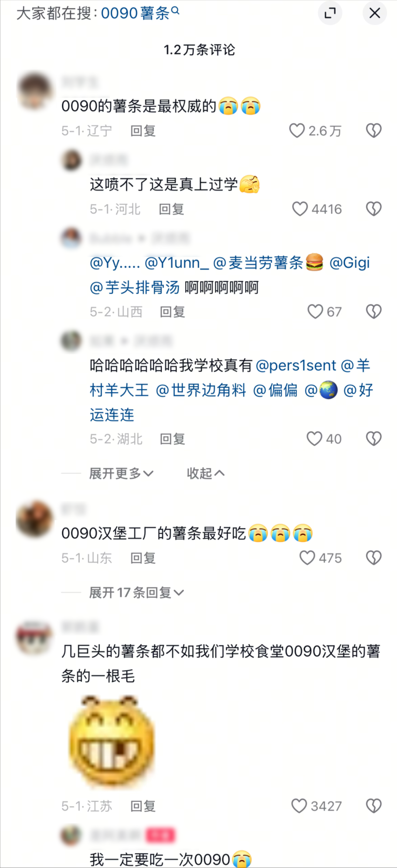Screen dimensions: 397x868
Task: Dislike the 江苏 comment with 3427 likes
Action: pyautogui.click(x=373, y=806)
